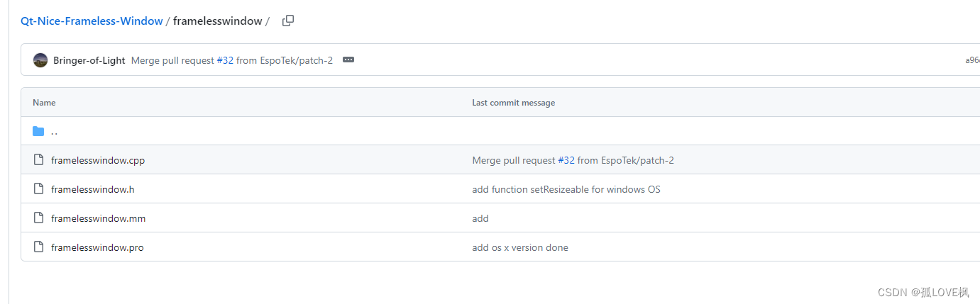The image size is (980, 304).
Task: Expand commit message with the ellipsis button
Action: 348,60
